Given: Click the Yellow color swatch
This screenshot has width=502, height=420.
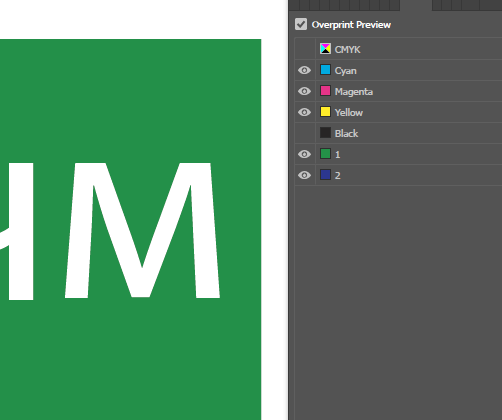Looking at the screenshot, I should 325,112.
